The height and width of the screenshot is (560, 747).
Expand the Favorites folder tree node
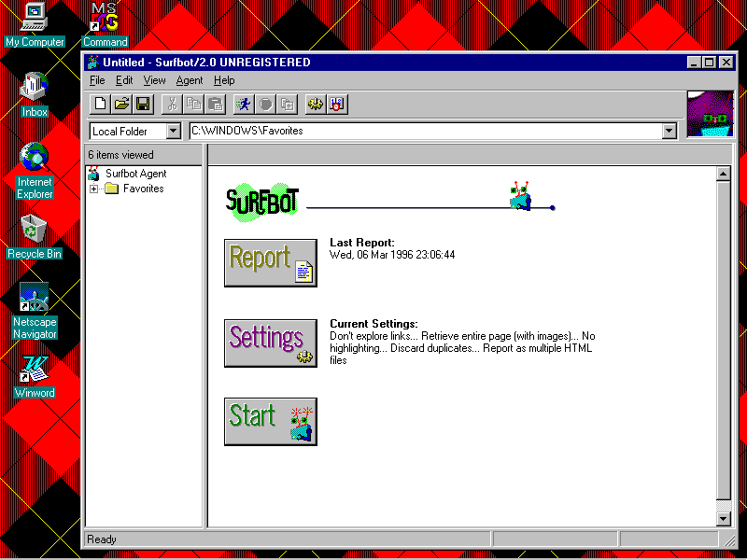(x=94, y=189)
